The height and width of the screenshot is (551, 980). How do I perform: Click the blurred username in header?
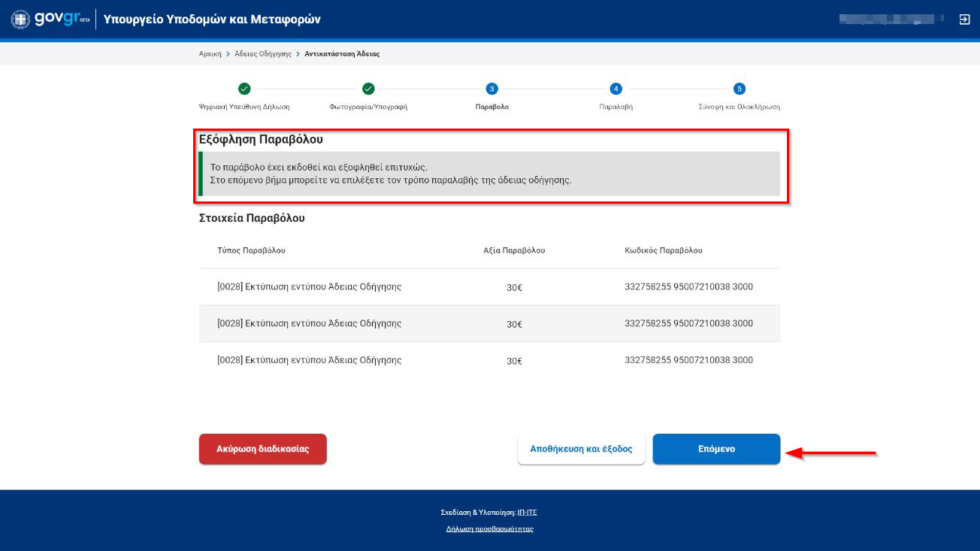tap(891, 20)
